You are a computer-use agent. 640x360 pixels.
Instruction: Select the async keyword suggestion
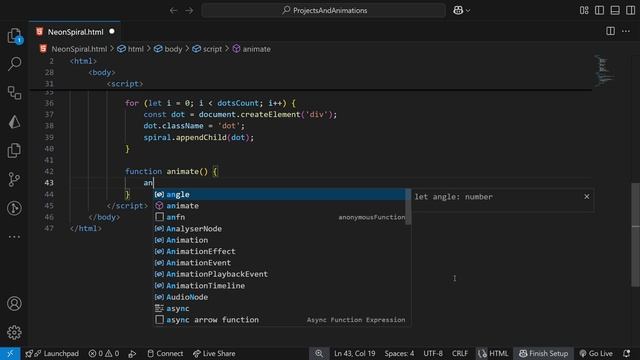282,309
